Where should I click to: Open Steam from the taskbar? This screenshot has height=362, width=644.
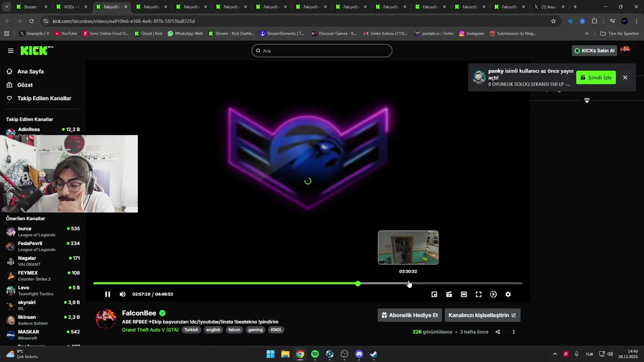(x=374, y=354)
